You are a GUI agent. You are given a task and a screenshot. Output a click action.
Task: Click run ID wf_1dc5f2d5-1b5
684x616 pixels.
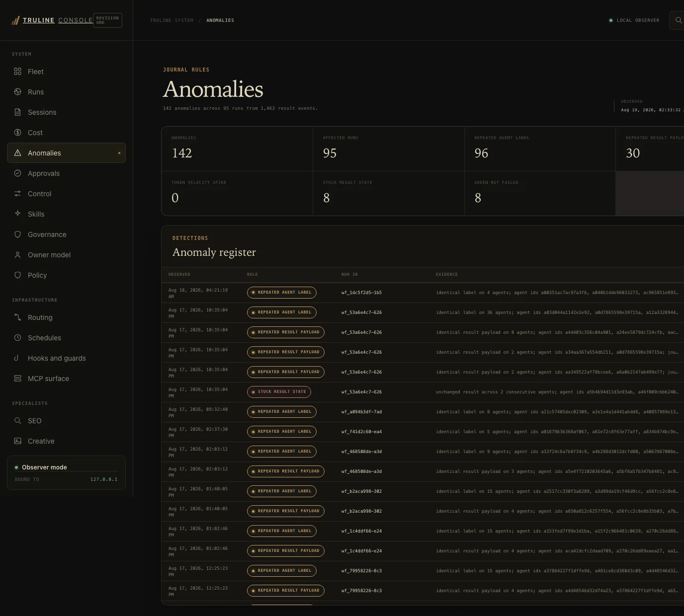(361, 293)
